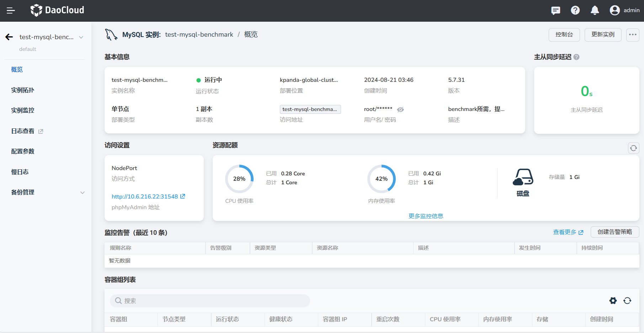The image size is (644, 333).
Task: Click the CPU usage 28% gauge
Action: (239, 179)
